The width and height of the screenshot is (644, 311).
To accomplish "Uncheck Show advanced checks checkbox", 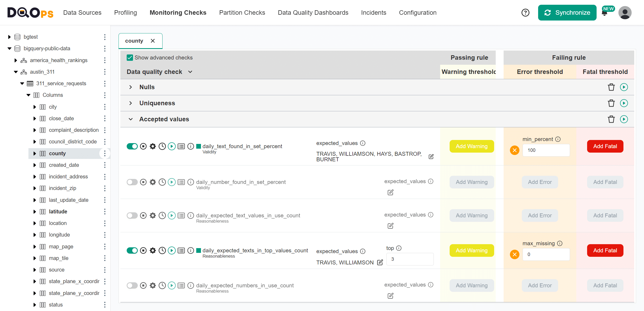I will 130,58.
